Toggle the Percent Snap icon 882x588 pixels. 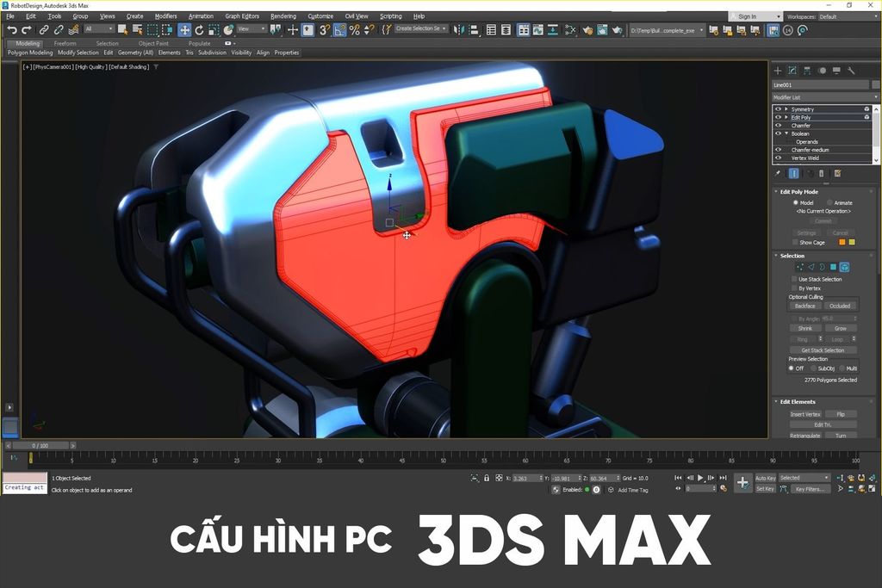coord(354,30)
